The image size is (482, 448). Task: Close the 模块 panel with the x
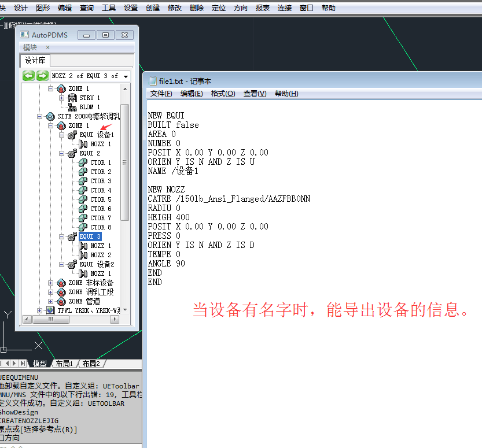(47, 47)
